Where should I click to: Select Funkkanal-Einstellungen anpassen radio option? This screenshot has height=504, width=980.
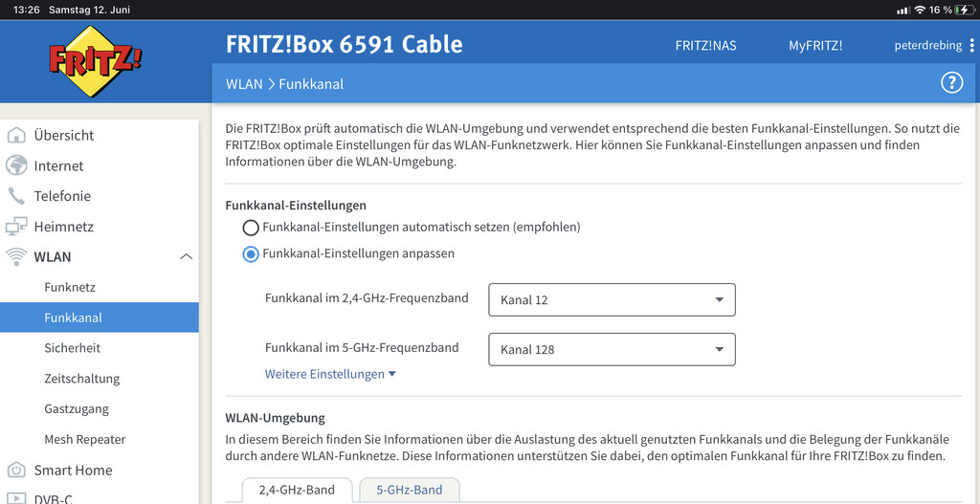tap(251, 254)
